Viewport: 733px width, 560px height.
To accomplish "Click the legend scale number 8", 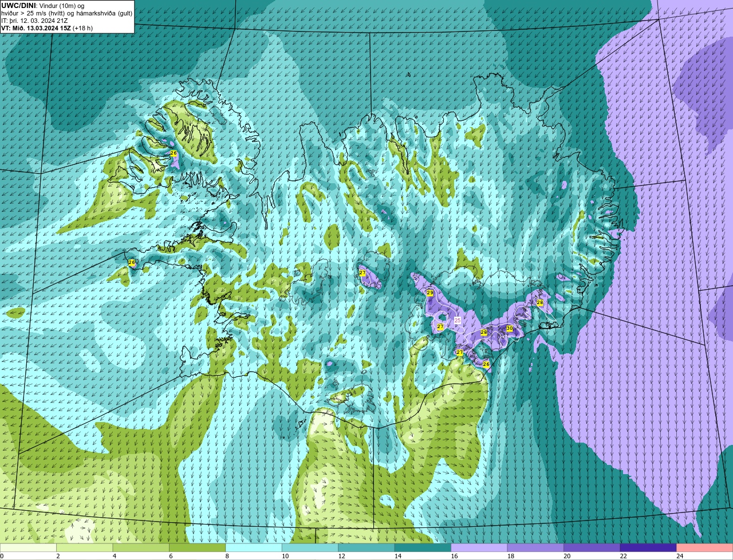I will point(226,556).
